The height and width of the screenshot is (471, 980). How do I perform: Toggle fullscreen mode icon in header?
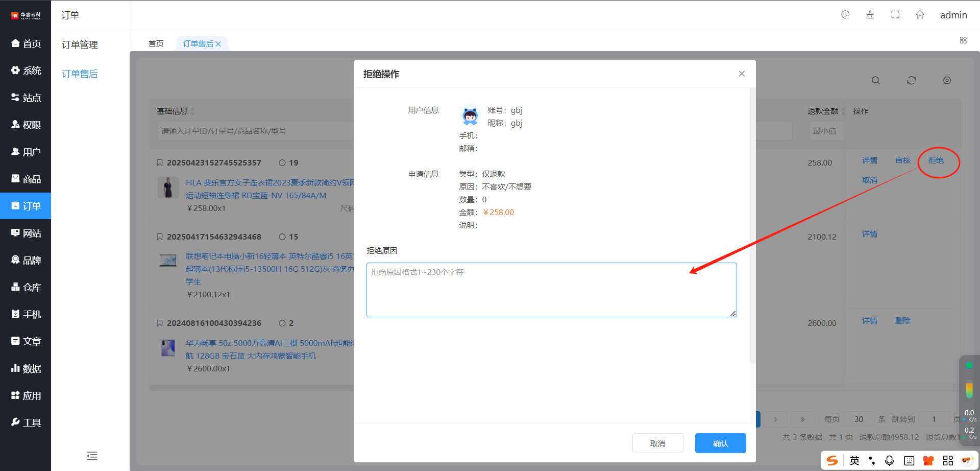[x=895, y=15]
